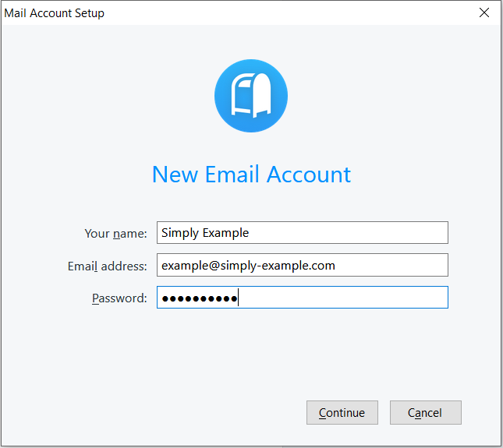
Task: Click the word 'Example' in name field
Action: pyautogui.click(x=225, y=233)
